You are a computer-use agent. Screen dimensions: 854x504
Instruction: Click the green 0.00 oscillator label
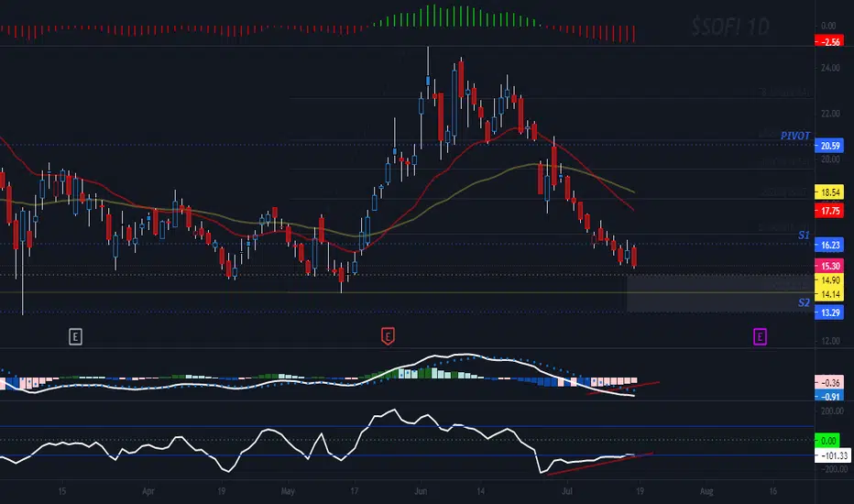click(x=827, y=440)
